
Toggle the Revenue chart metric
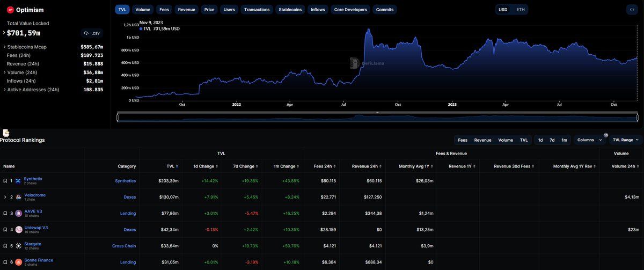(186, 10)
